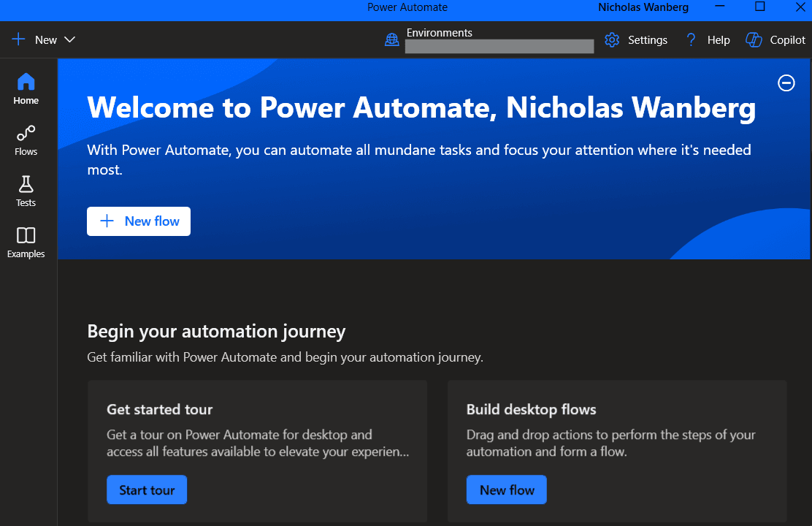Select the Build desktop flows card heading

[x=532, y=409]
